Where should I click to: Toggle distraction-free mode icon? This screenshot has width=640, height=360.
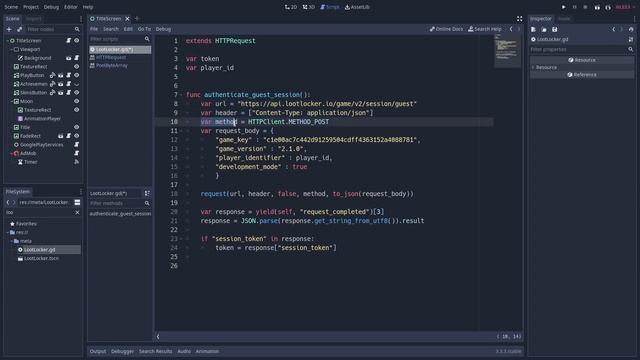tap(519, 19)
